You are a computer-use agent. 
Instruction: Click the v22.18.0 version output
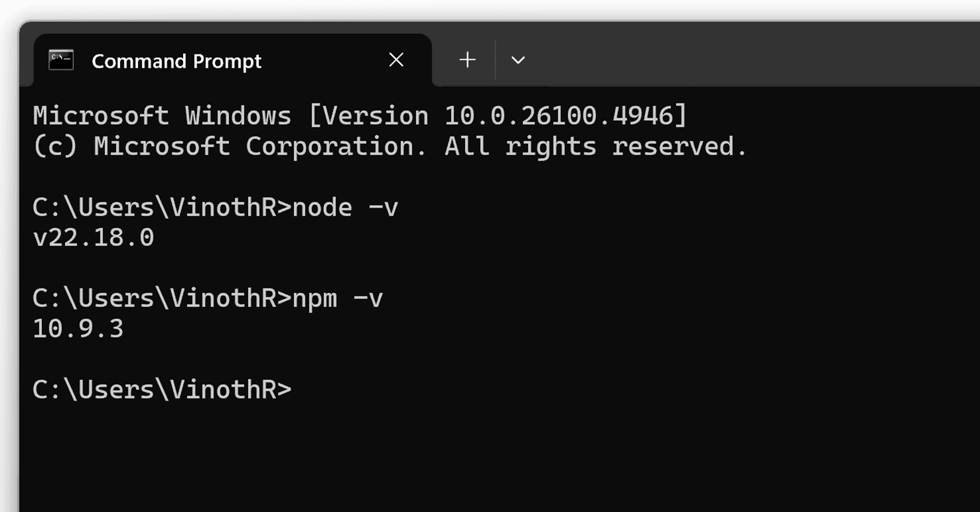pos(93,237)
